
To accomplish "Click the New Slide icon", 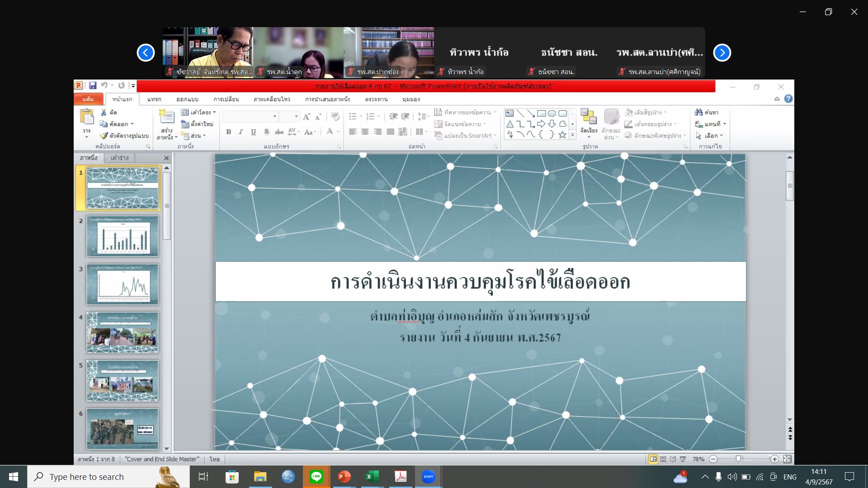I will [x=166, y=117].
